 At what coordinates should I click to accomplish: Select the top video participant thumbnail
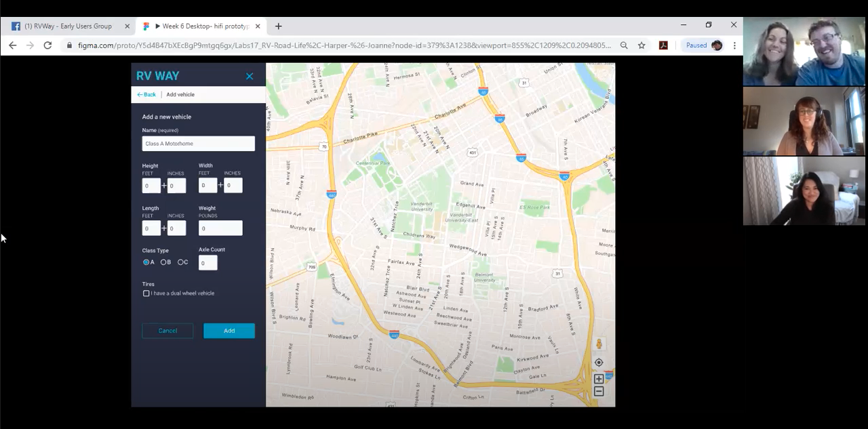[x=804, y=52]
